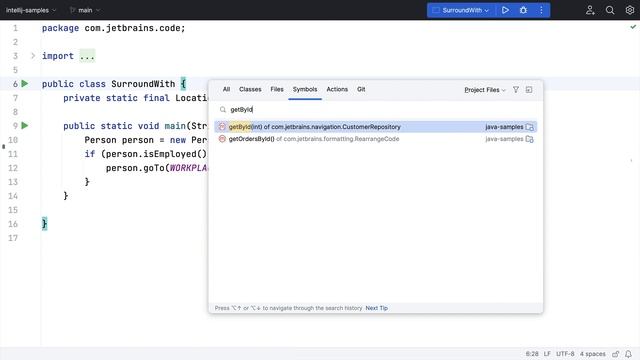Screen dimensions: 640x360
Task: Open more run actions menu
Action: [x=541, y=10]
